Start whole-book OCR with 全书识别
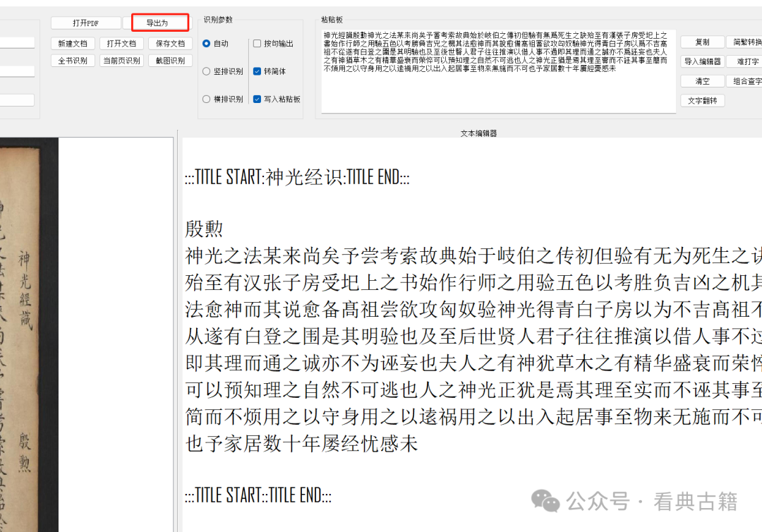This screenshot has height=532, width=762. tap(73, 59)
